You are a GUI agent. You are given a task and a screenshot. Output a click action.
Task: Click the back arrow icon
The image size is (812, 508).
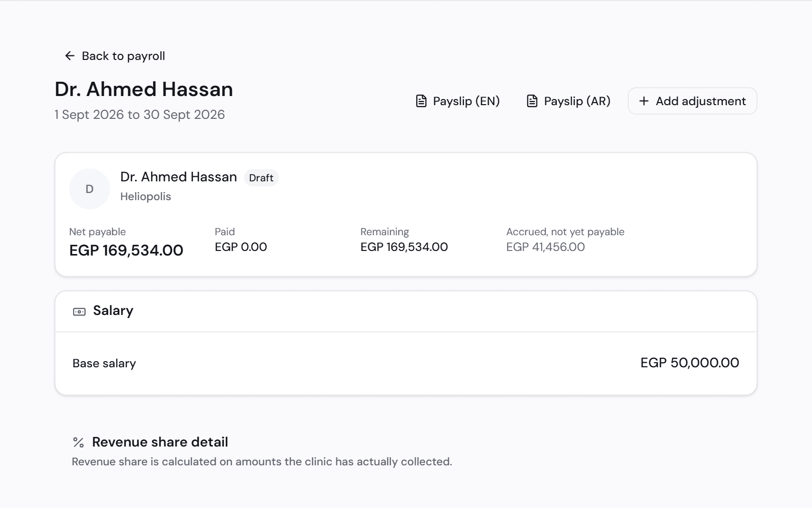[x=70, y=56]
